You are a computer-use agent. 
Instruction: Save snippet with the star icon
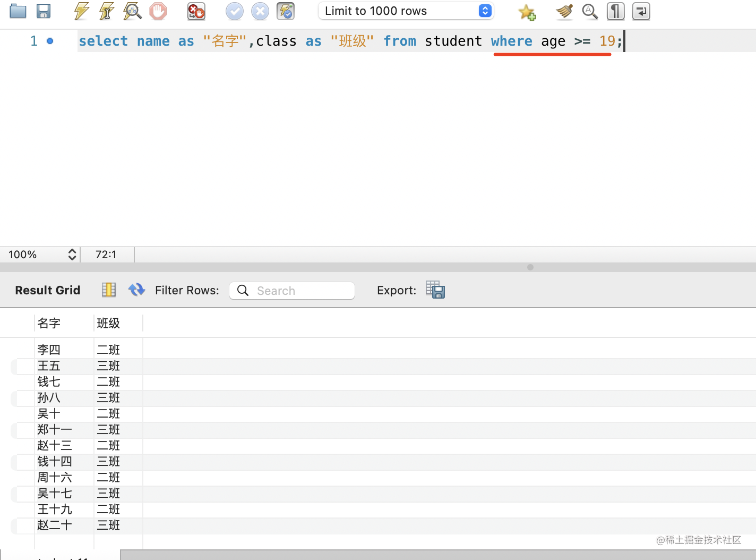[527, 12]
